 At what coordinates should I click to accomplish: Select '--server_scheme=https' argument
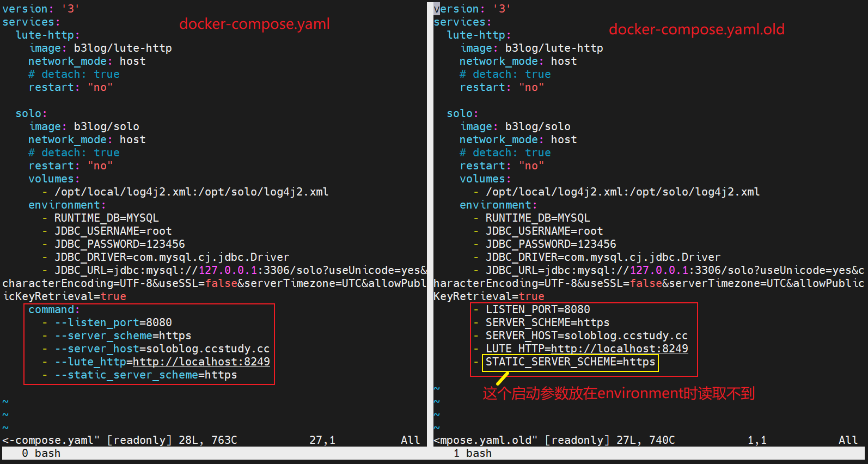pos(123,335)
